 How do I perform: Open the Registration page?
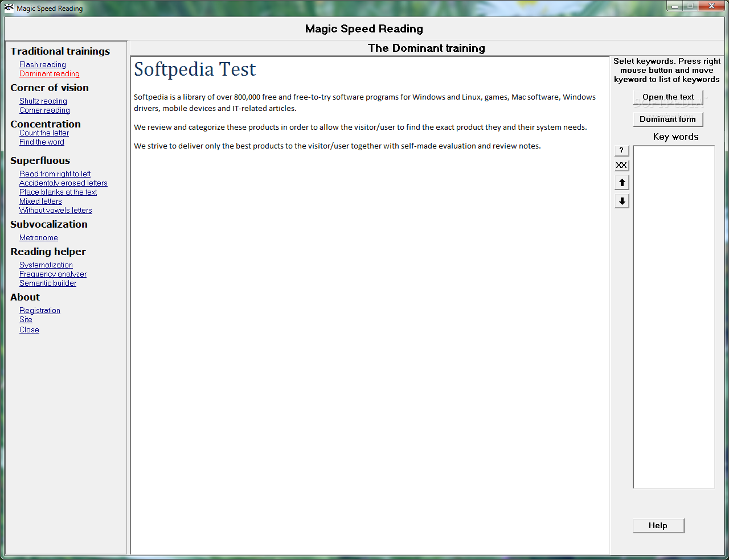click(x=40, y=311)
